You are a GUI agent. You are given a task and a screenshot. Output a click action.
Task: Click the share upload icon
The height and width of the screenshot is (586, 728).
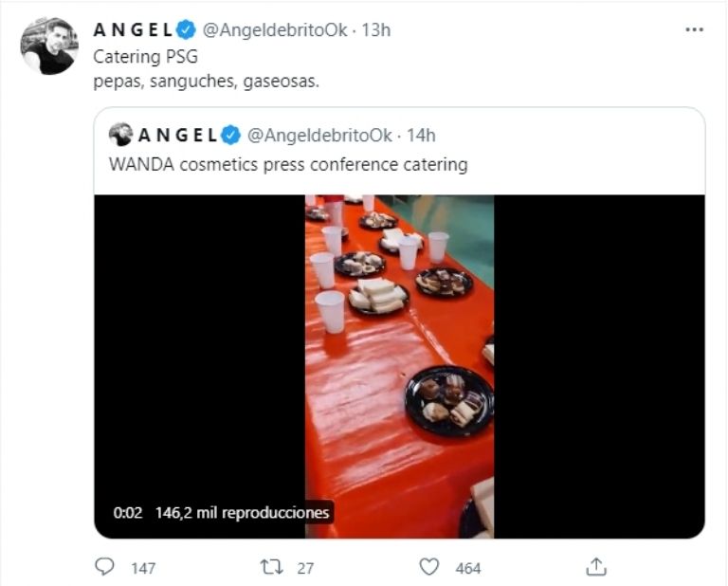coord(596,567)
